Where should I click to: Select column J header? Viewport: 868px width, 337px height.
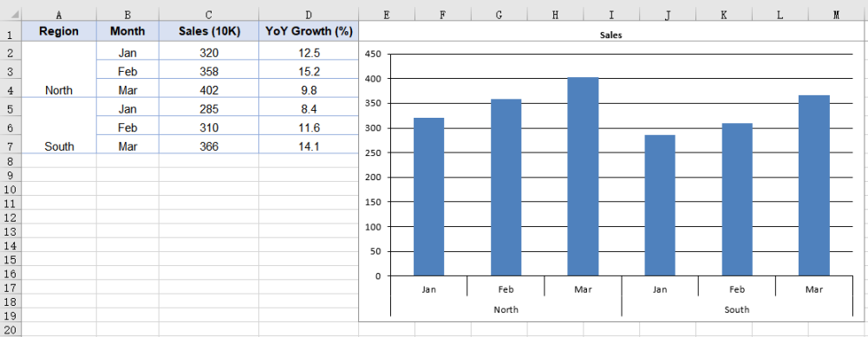pos(667,15)
